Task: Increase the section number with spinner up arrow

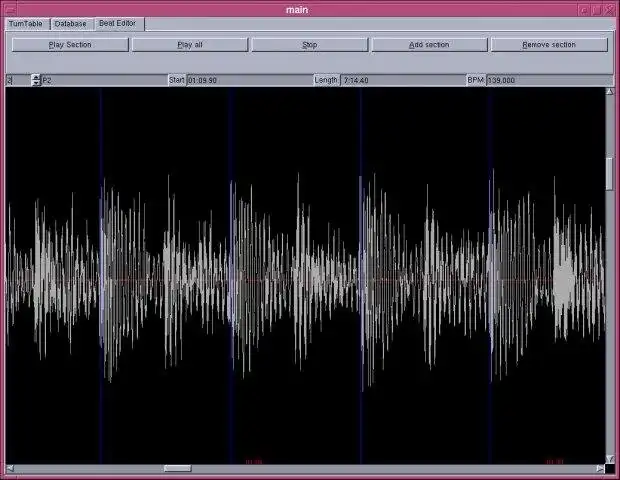Action: point(36,77)
